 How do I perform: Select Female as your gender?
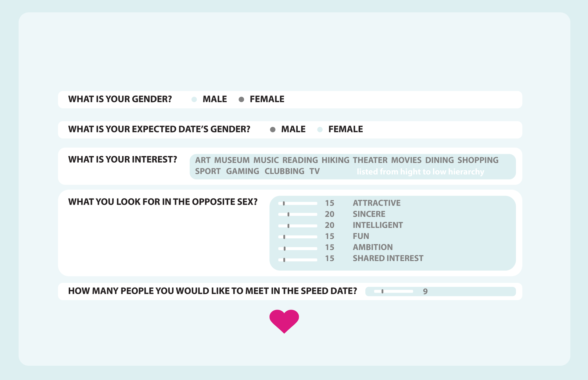point(241,99)
